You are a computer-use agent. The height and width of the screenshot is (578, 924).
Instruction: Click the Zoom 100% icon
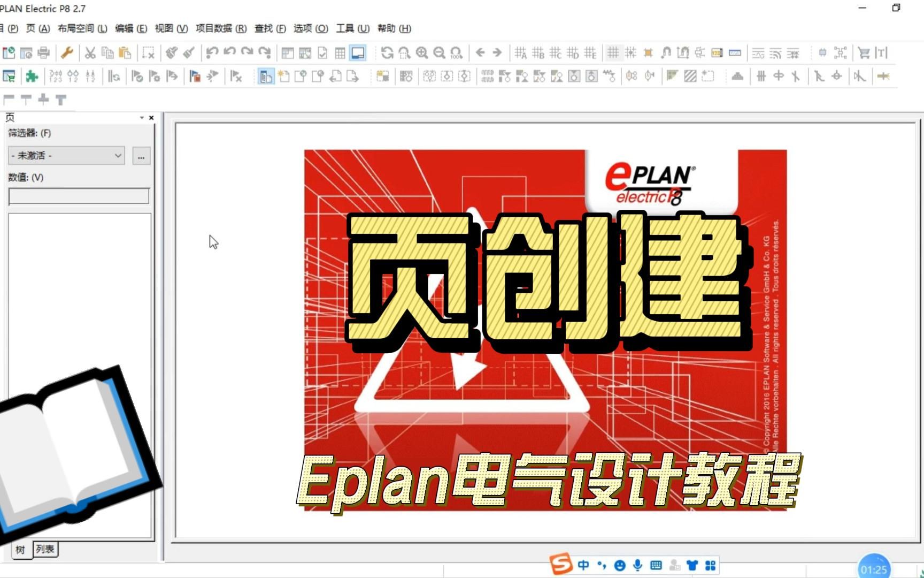tap(456, 52)
